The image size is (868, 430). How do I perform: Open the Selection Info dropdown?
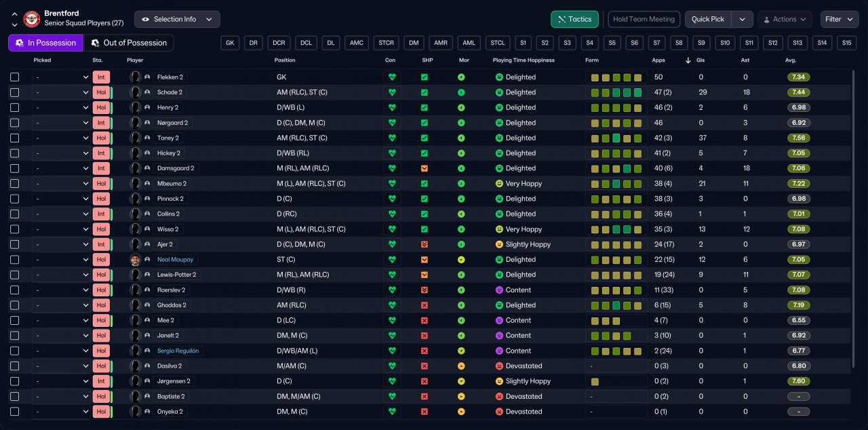[x=177, y=19]
